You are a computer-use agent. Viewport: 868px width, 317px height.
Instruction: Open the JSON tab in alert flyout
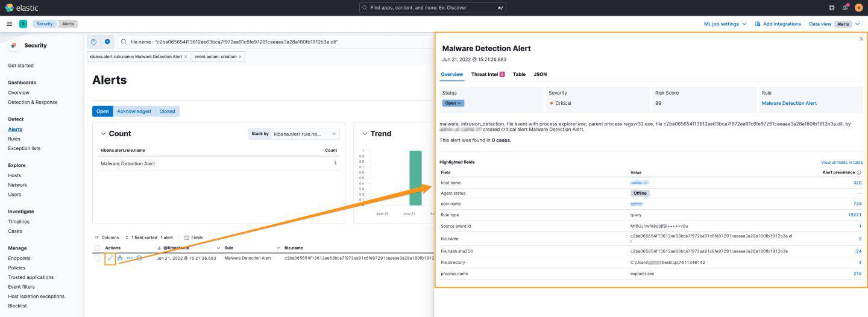pyautogui.click(x=540, y=75)
